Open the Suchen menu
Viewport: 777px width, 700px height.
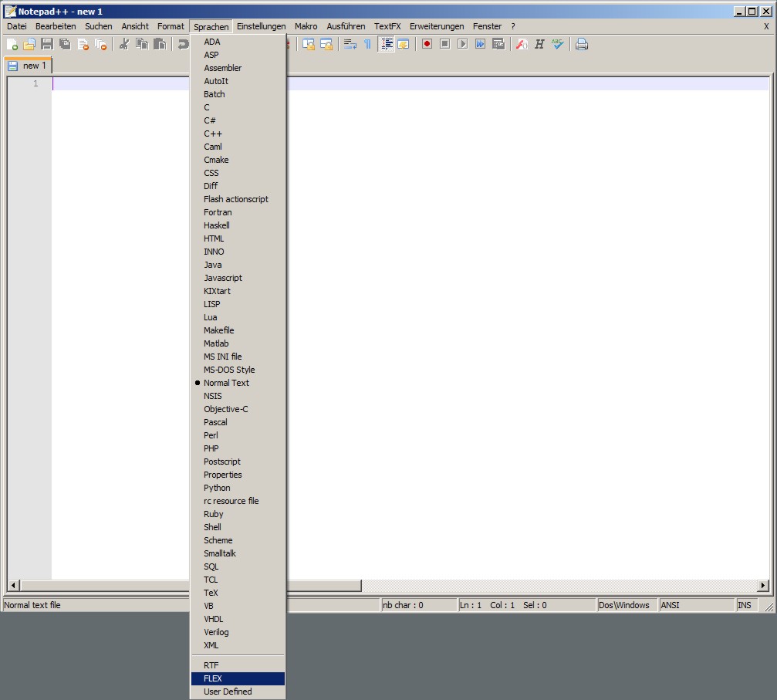coord(98,26)
